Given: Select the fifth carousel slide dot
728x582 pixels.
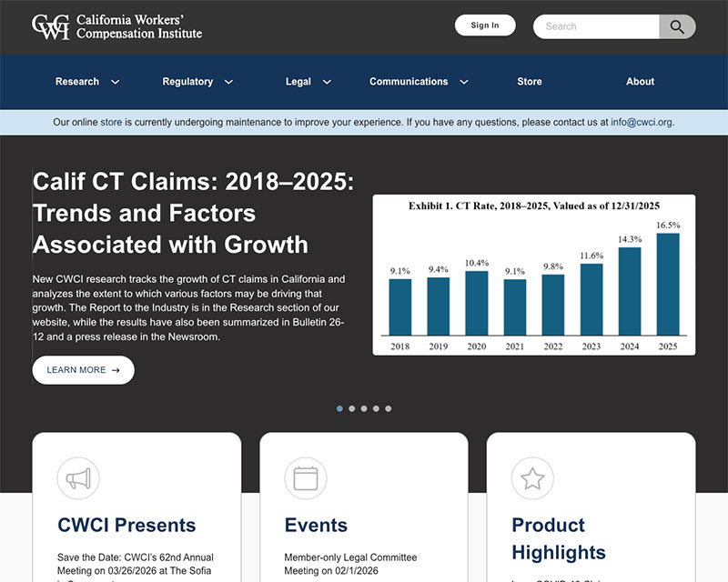Looking at the screenshot, I should click(389, 408).
